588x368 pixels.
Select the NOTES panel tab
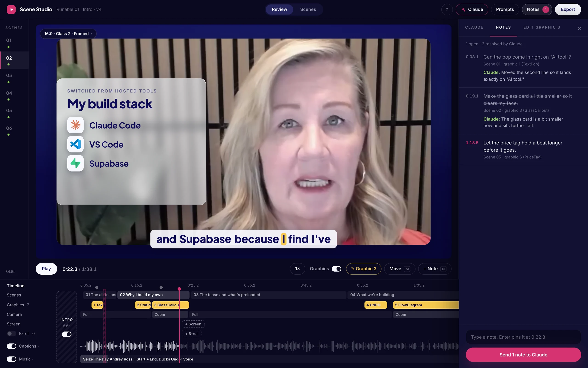click(x=503, y=27)
